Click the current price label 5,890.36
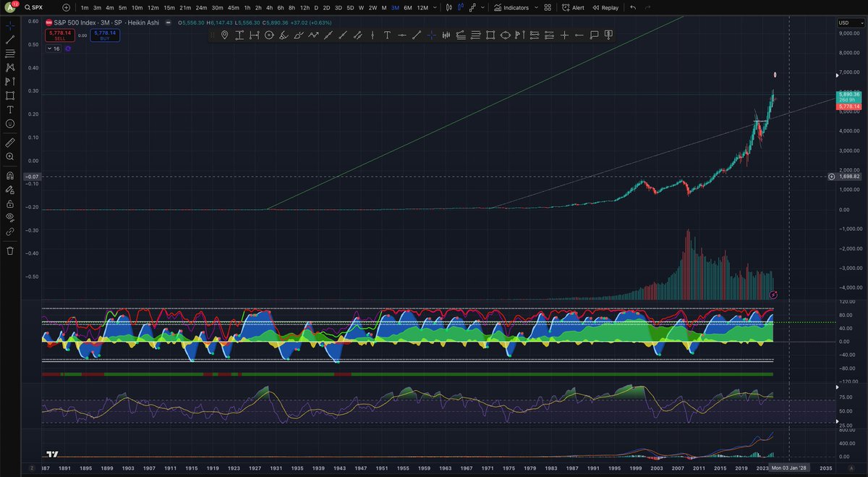Image resolution: width=868 pixels, height=477 pixels. coord(848,94)
